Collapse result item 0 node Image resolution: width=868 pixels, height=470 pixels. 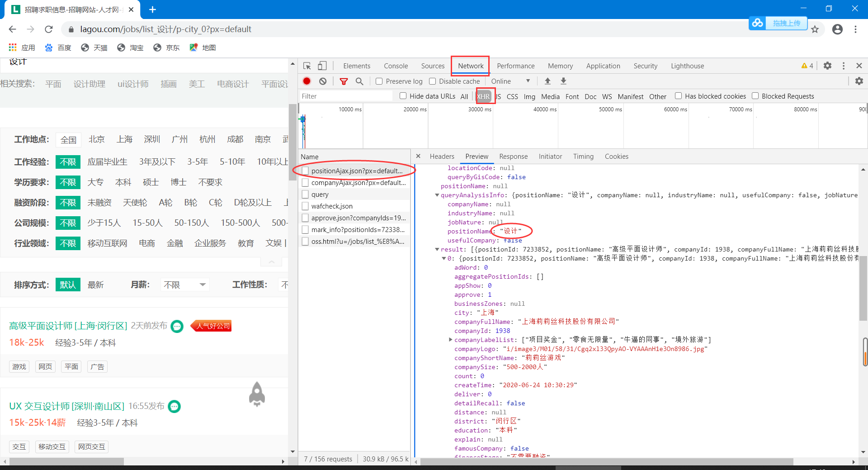[x=444, y=259]
